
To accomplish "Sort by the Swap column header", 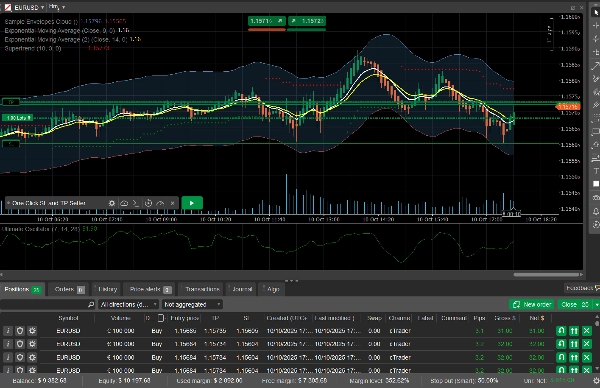I will (x=374, y=318).
